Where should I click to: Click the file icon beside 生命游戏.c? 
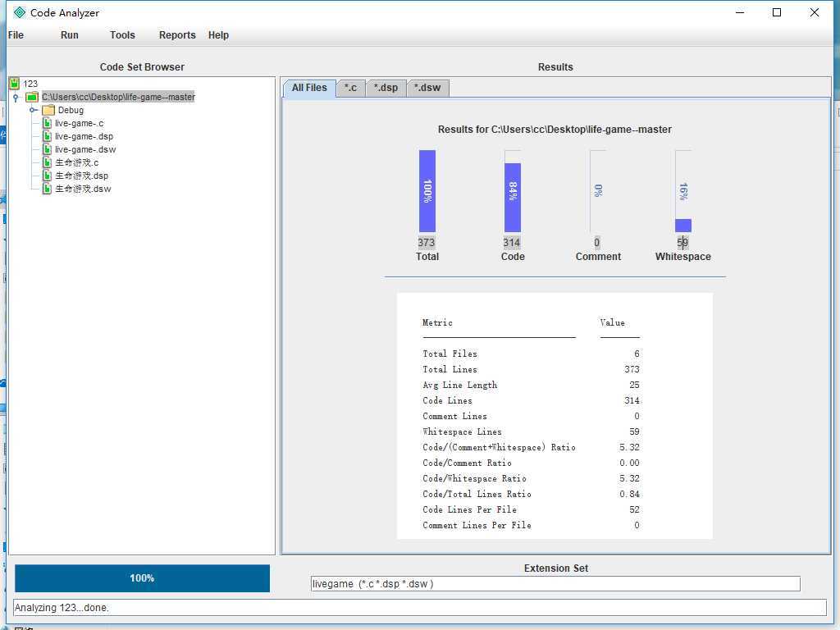[47, 162]
